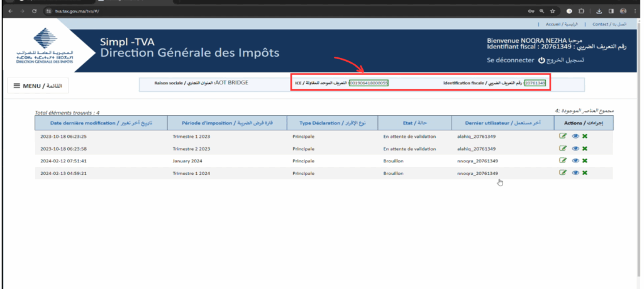
Task: Click date 2023-10-18 06:23:25
Action: tap(64, 137)
